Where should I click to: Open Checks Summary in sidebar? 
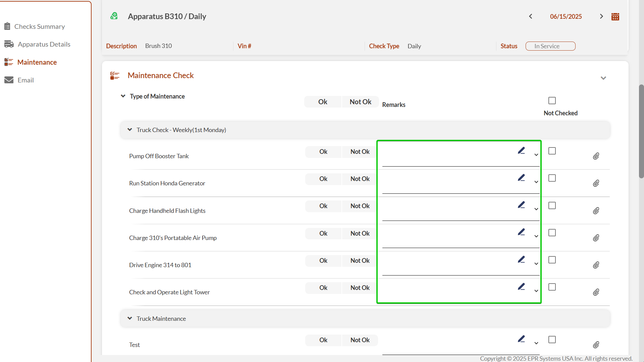click(x=39, y=26)
